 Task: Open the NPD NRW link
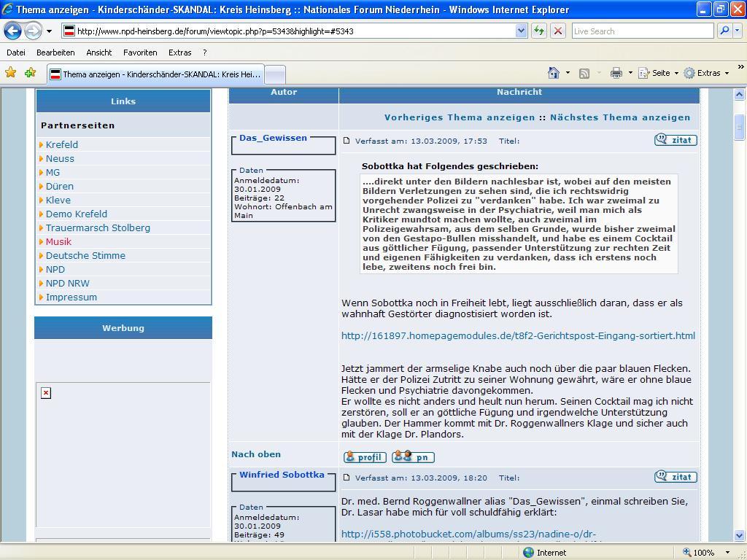(67, 284)
